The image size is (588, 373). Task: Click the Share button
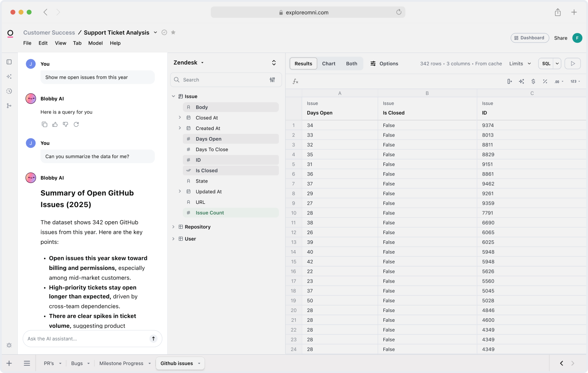560,38
